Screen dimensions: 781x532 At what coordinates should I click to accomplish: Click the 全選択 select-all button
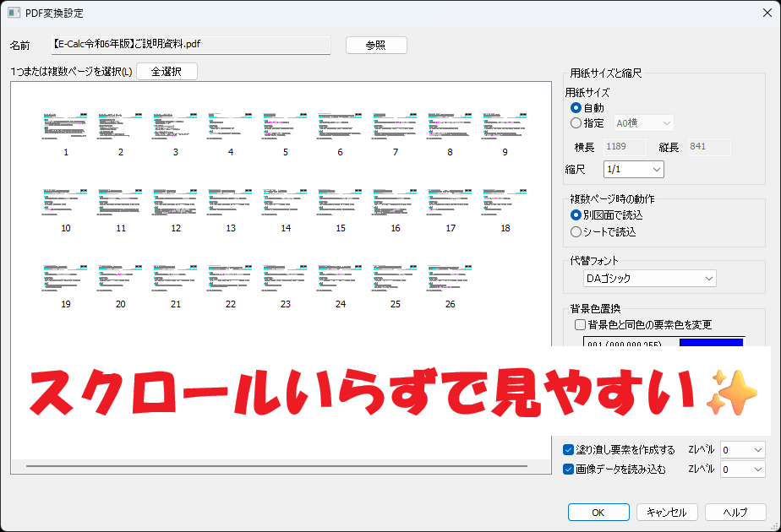(x=167, y=72)
